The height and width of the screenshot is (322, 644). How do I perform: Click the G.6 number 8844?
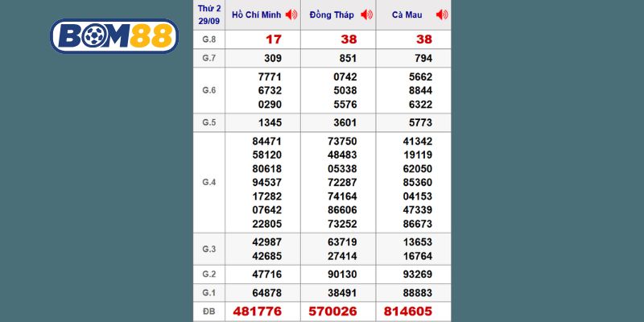point(420,90)
